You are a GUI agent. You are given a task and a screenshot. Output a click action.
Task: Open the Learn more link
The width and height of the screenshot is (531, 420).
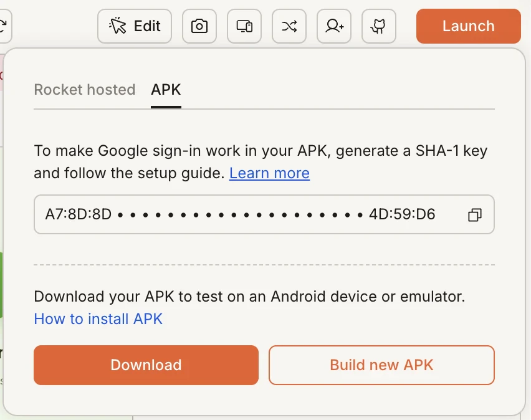pos(269,173)
